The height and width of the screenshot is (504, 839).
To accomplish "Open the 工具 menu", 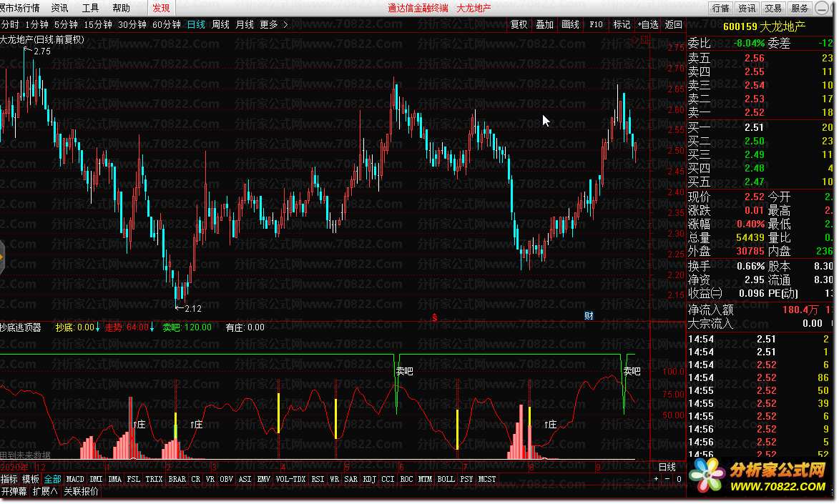I will pyautogui.click(x=90, y=8).
